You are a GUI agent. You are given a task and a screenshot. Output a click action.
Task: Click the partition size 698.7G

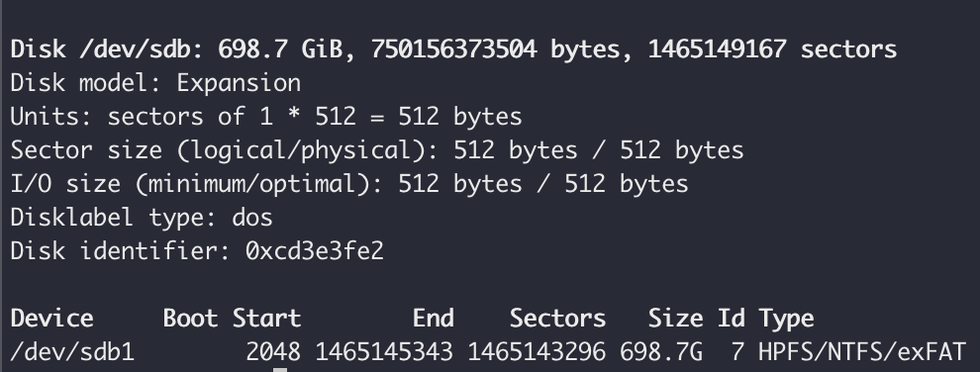pos(661,352)
